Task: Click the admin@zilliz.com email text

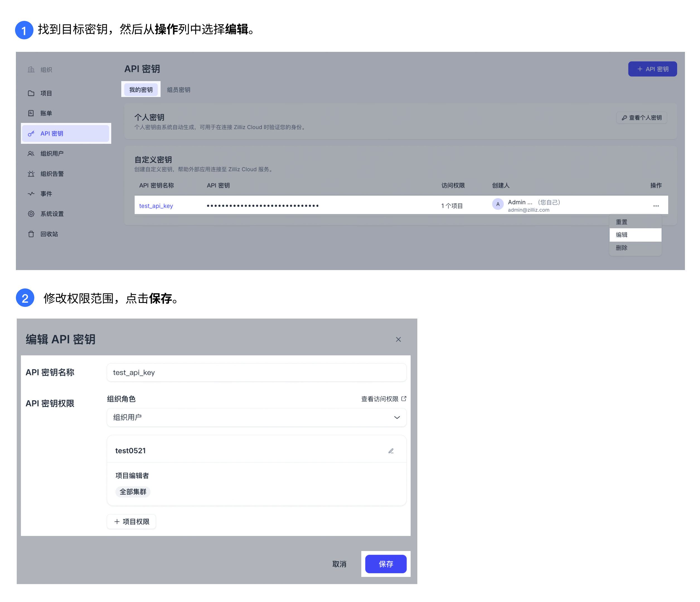Action: coord(528,210)
